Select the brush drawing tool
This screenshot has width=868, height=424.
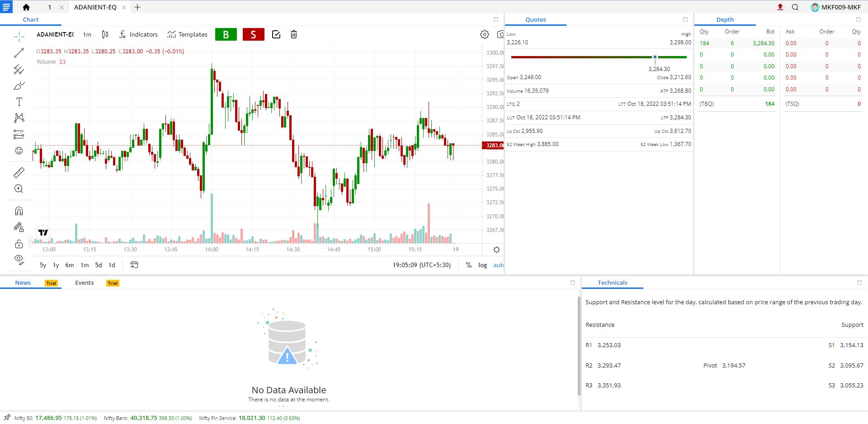point(19,85)
